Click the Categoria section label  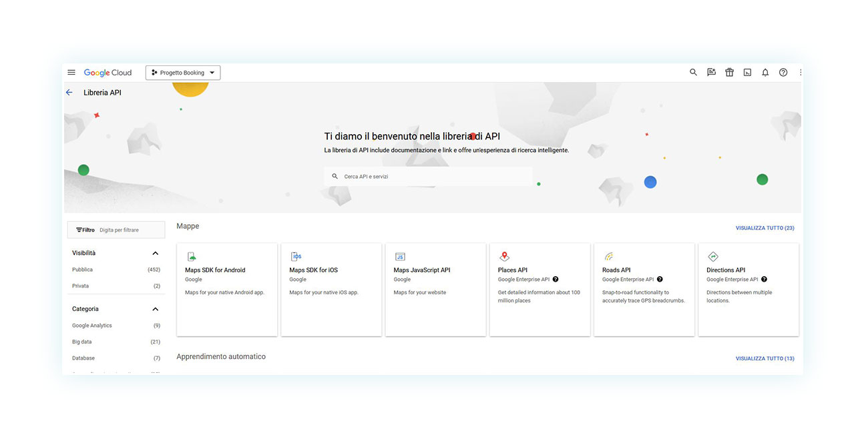pos(85,310)
